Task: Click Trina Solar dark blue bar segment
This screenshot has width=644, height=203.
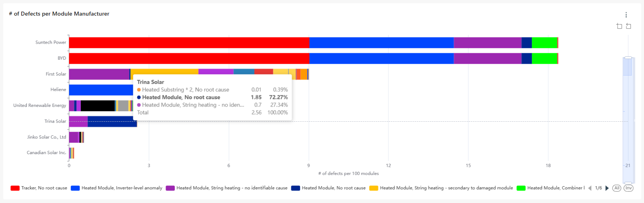Action: 112,122
